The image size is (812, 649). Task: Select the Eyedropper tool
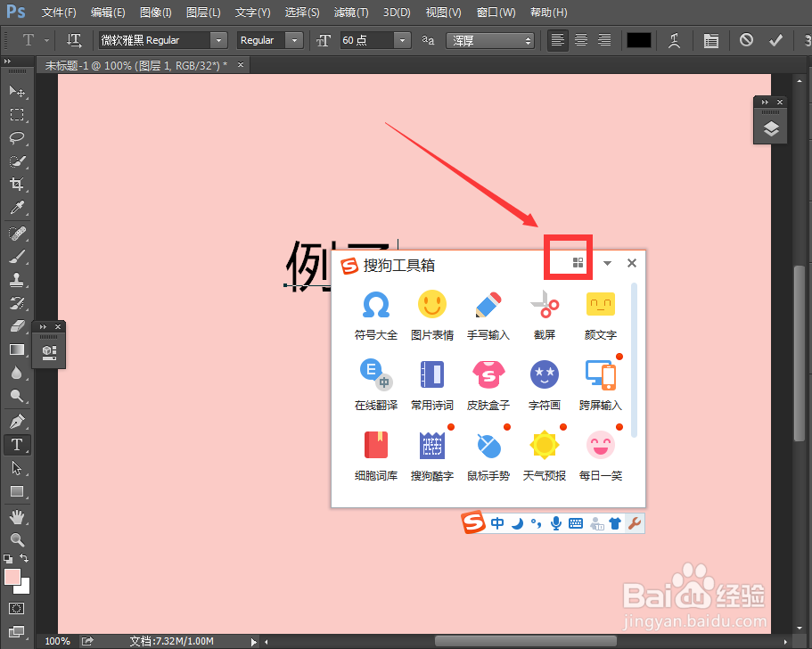coord(17,207)
